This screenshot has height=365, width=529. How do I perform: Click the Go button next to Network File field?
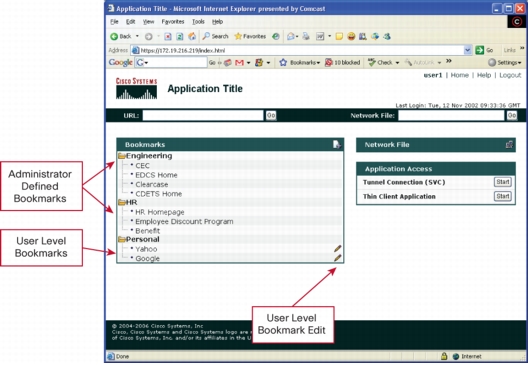pos(511,115)
